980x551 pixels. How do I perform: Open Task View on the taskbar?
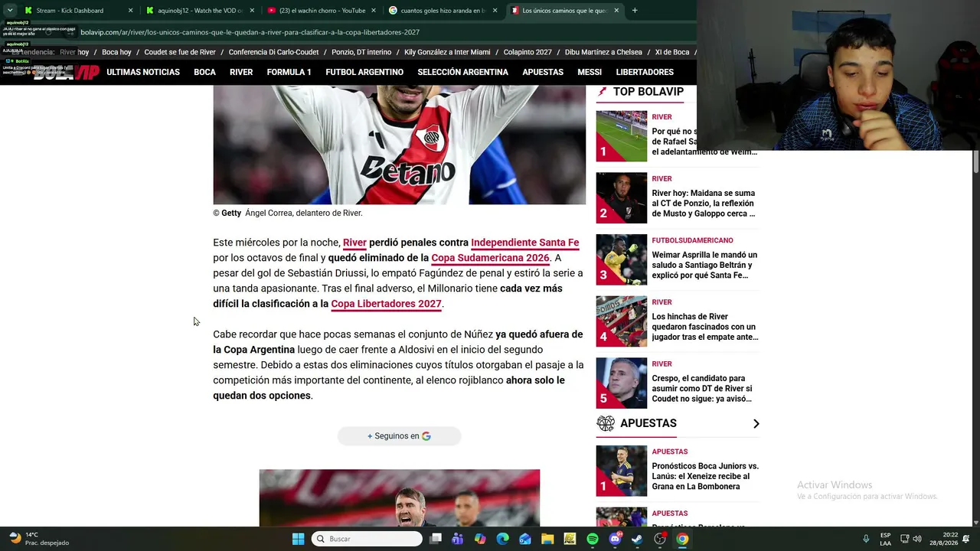[436, 539]
